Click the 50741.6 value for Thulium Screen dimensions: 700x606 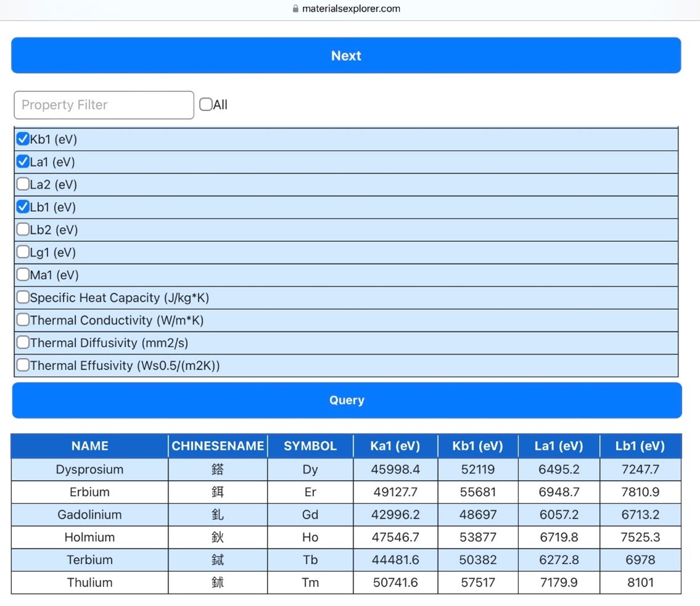pos(395,583)
